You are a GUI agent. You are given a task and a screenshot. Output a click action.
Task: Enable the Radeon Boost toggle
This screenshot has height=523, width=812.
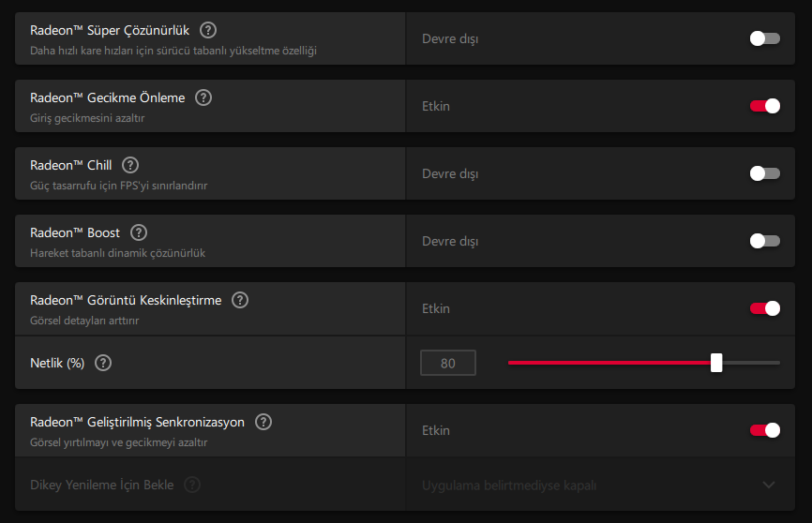765,241
